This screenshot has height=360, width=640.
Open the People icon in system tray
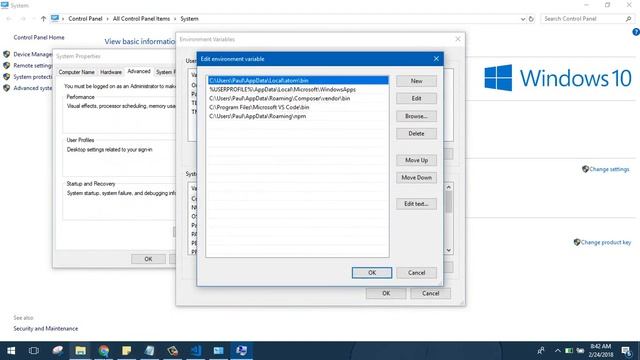tap(541, 351)
